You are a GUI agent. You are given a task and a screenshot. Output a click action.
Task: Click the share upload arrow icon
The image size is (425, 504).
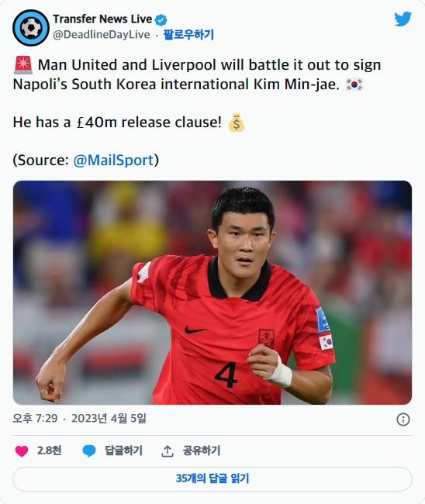168,451
